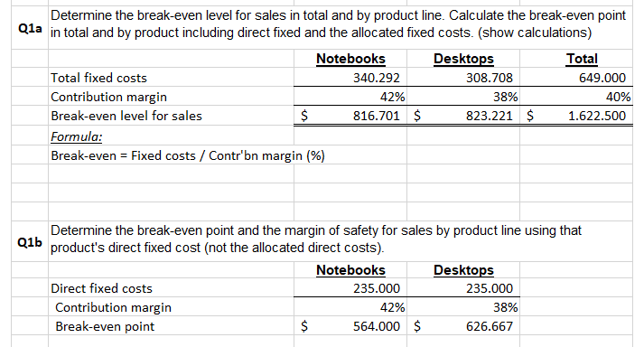This screenshot has width=644, height=347.
Task: Select the Q1a label cell
Action: [x=30, y=28]
